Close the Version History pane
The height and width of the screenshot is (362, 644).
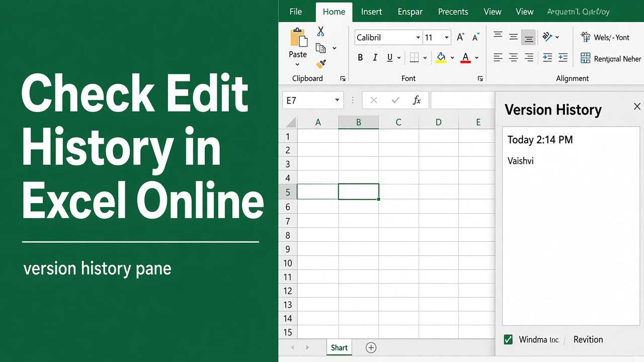(x=637, y=107)
